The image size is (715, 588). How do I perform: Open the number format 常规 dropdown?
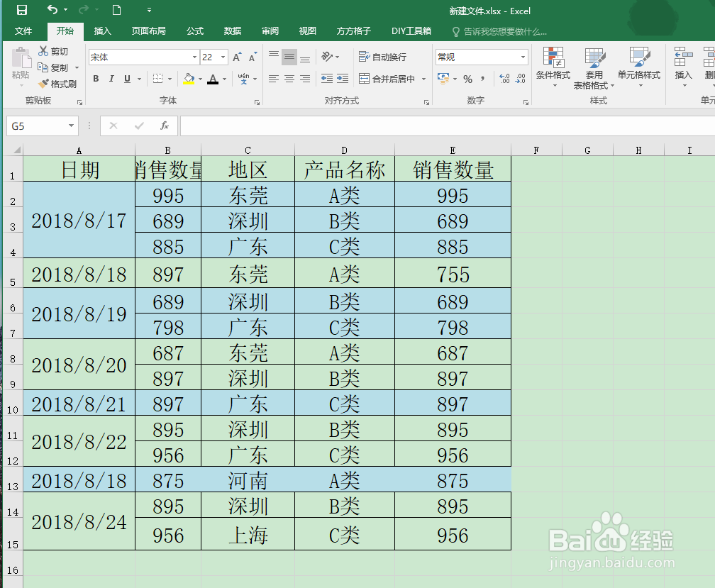(x=522, y=56)
